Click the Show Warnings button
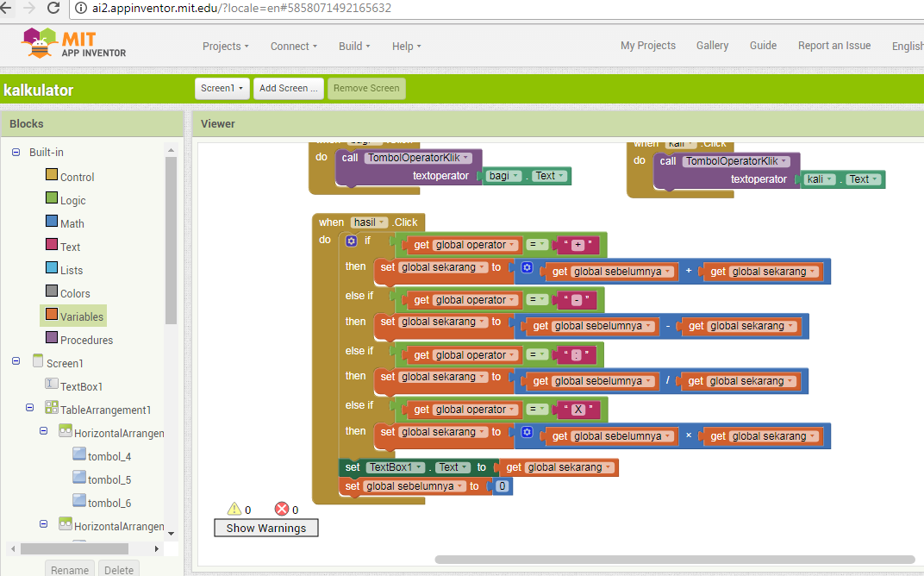Viewport: 924px width, 576px height. click(x=266, y=528)
